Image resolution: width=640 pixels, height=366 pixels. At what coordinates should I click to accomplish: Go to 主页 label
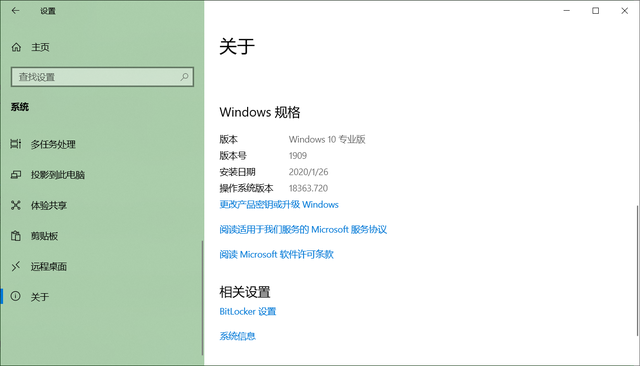(x=40, y=47)
